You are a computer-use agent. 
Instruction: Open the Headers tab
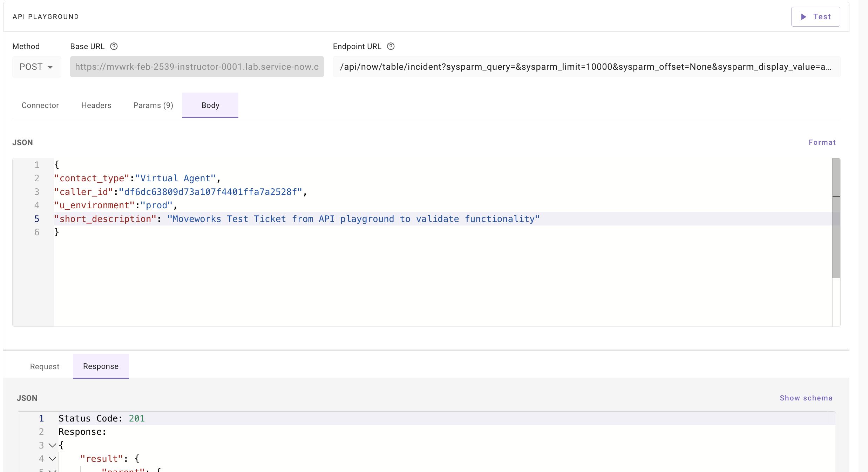(96, 105)
